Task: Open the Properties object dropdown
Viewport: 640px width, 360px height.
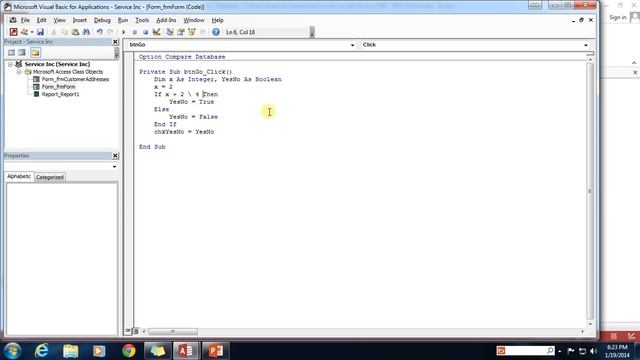Action: coord(114,167)
